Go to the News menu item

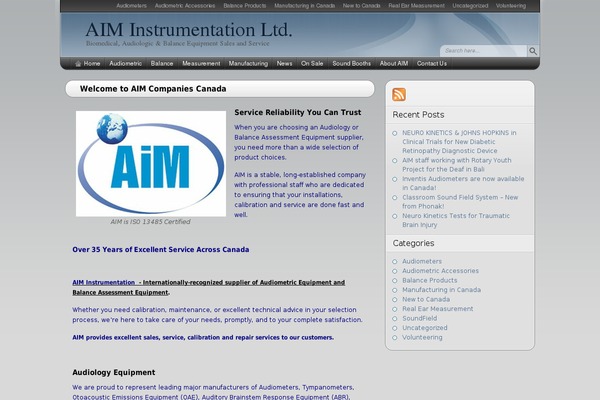tap(284, 64)
